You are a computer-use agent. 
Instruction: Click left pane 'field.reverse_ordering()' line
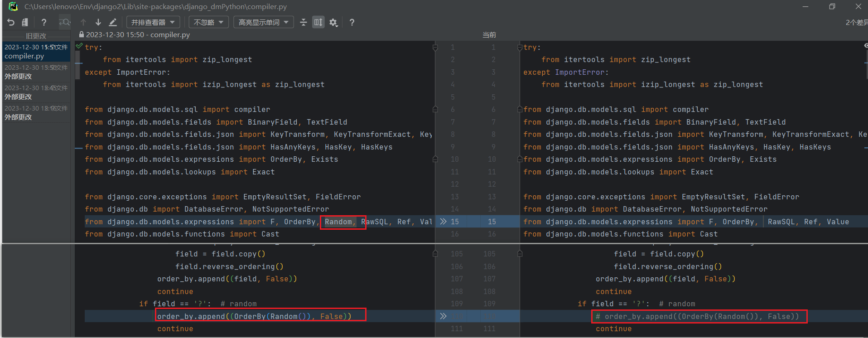(229, 266)
